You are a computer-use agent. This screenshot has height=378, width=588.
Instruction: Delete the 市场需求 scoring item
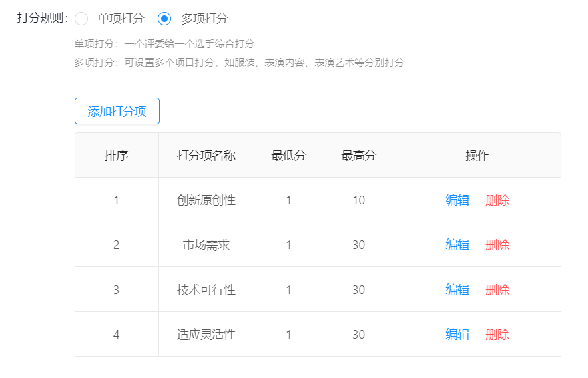(497, 244)
